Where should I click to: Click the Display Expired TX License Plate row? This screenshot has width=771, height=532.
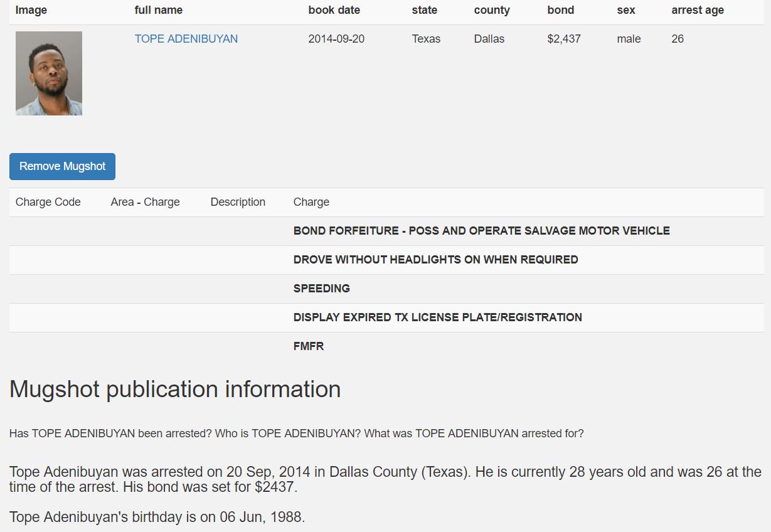tap(437, 317)
